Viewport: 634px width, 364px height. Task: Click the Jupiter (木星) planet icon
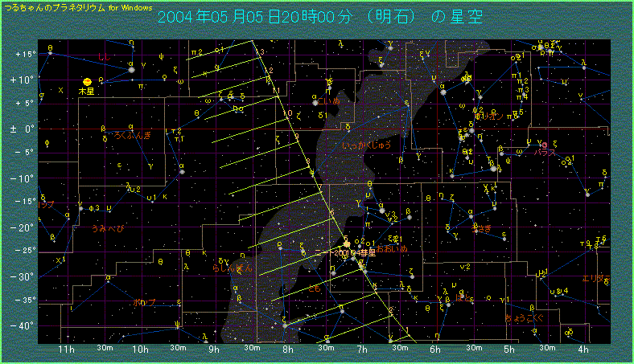[x=86, y=82]
